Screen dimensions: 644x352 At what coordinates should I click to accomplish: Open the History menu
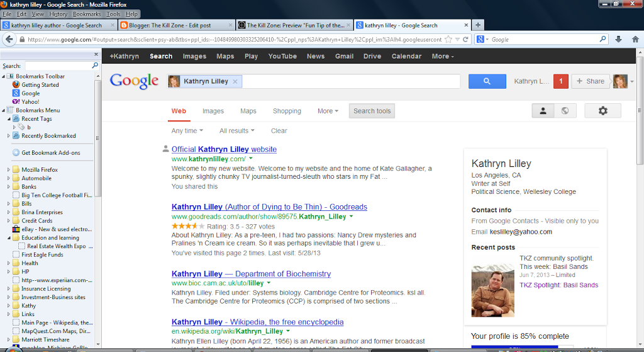[58, 14]
